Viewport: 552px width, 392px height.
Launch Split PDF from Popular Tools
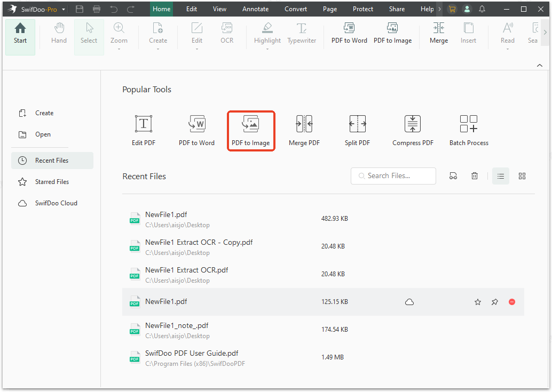[357, 130]
